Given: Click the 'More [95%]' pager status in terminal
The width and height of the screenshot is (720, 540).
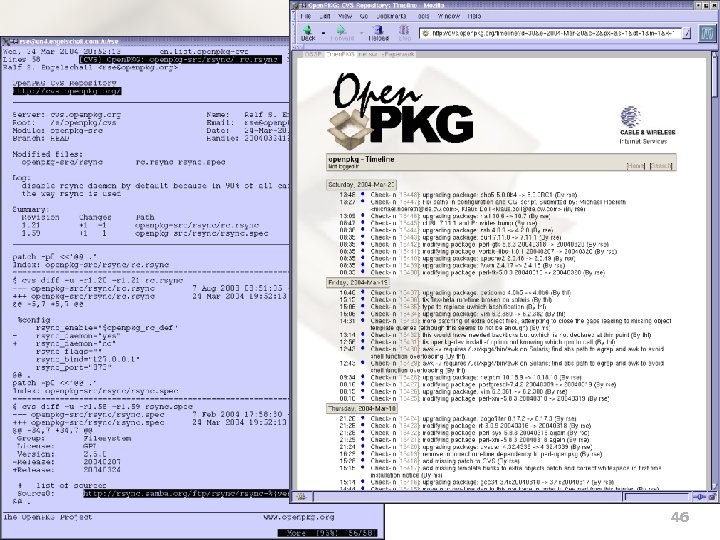Looking at the screenshot, I should click(328, 533).
